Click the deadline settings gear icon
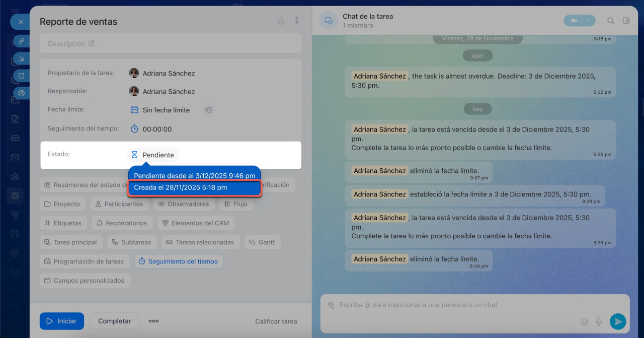Screen dimensions: 644x338 [x=209, y=110]
